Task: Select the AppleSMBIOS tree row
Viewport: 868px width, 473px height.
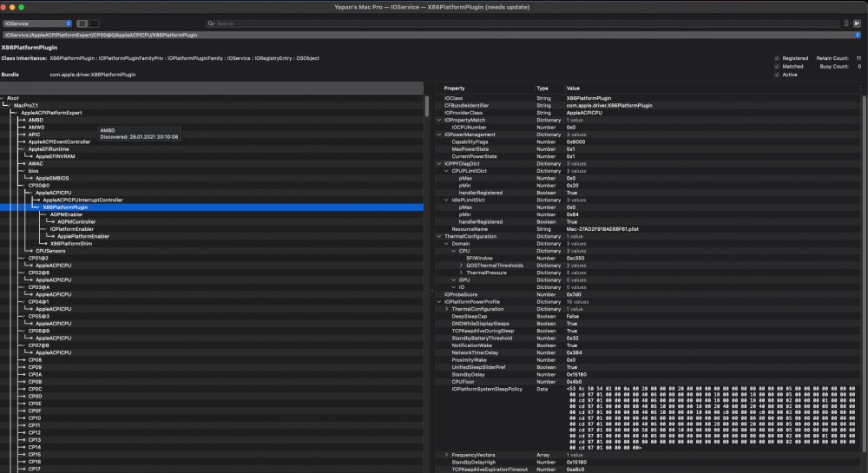Action: pyautogui.click(x=212, y=178)
